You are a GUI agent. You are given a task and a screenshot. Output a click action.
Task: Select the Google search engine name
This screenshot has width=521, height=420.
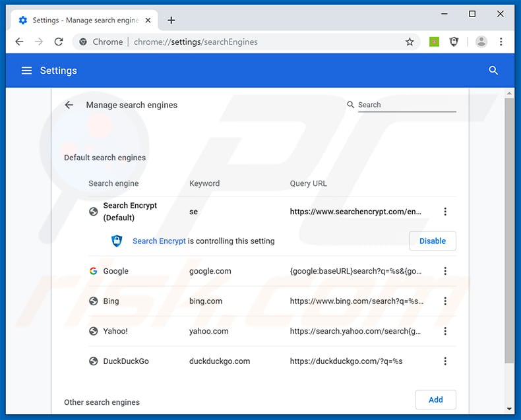pyautogui.click(x=115, y=271)
